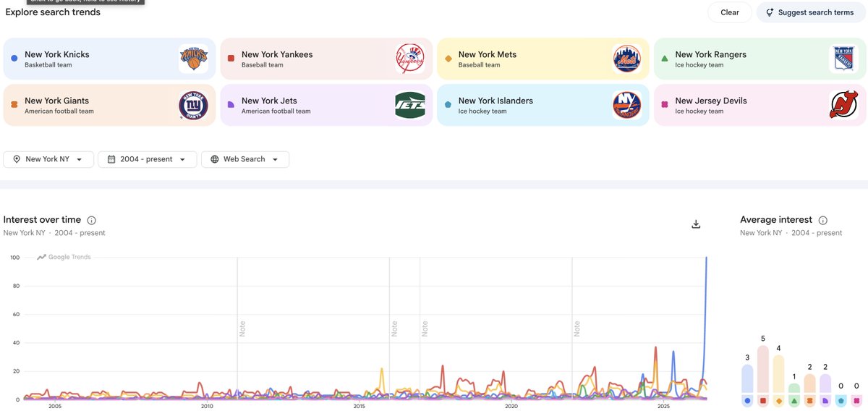Click the calendar icon in date filter

[111, 159]
